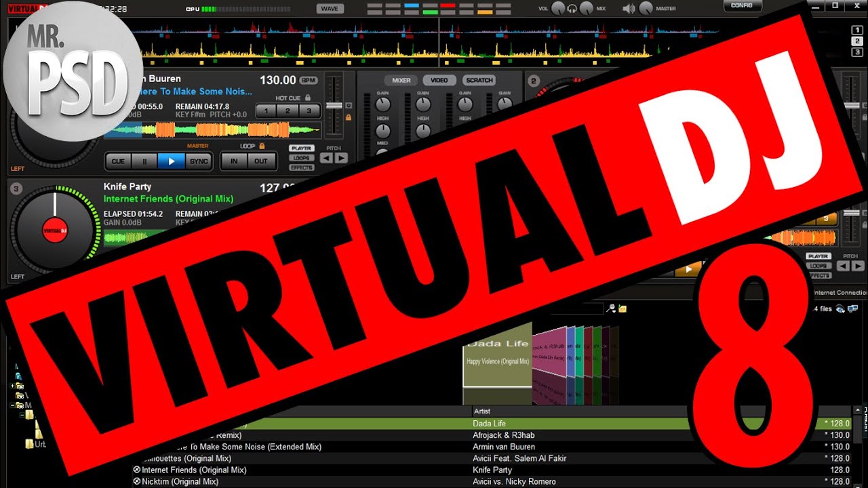This screenshot has height=488, width=868.
Task: Click the WAVE button in the top bar
Action: click(x=329, y=9)
